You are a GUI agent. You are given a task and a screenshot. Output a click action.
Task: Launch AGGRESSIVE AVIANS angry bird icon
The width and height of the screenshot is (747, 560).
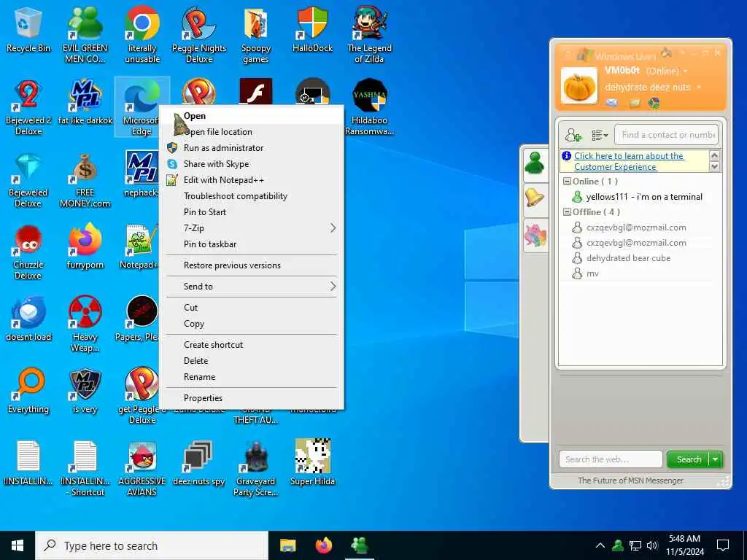[142, 469]
